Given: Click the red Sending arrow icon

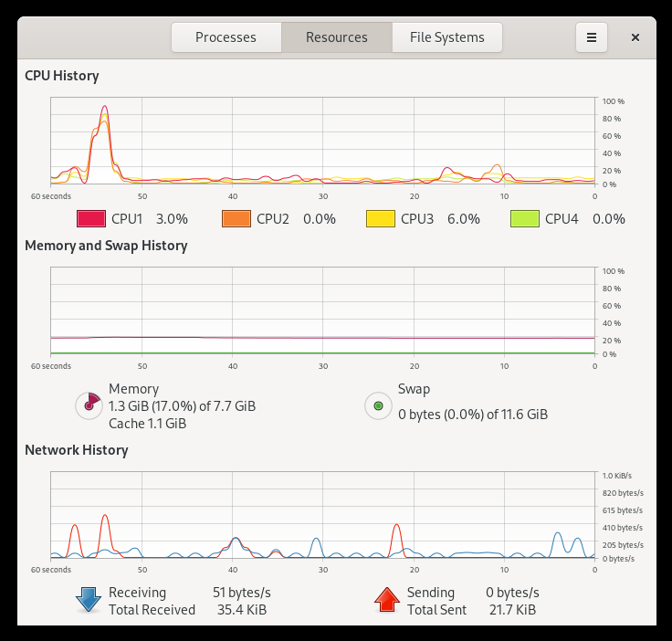Looking at the screenshot, I should pyautogui.click(x=386, y=599).
